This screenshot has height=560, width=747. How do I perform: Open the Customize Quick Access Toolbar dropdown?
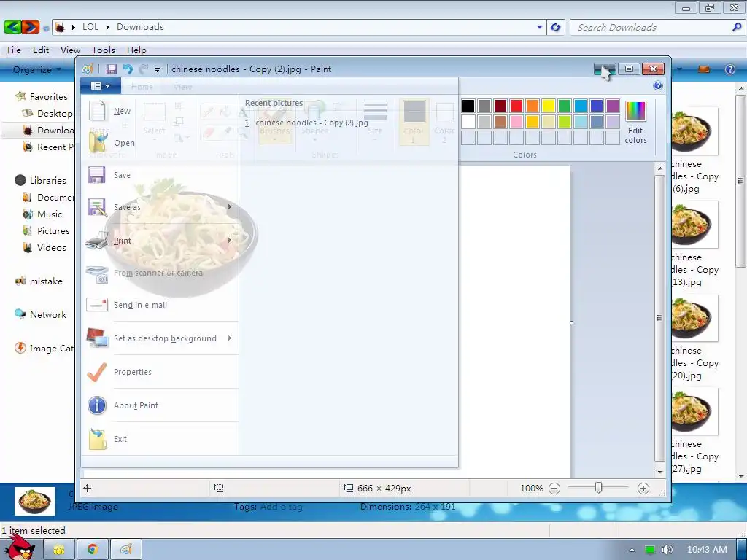(158, 70)
